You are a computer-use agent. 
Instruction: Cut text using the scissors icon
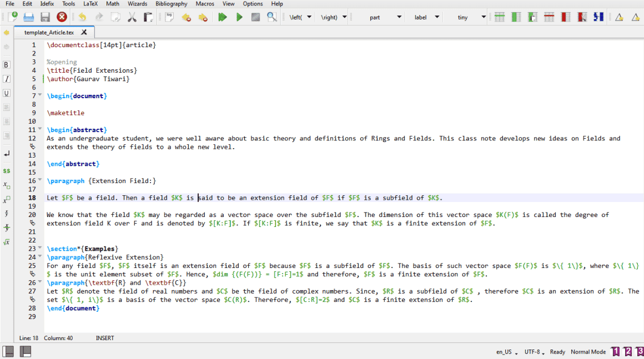[x=132, y=17]
